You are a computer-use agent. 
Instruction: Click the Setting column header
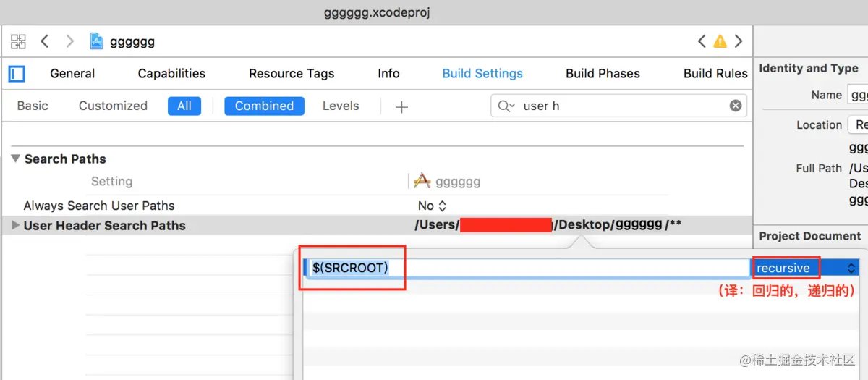tap(111, 181)
